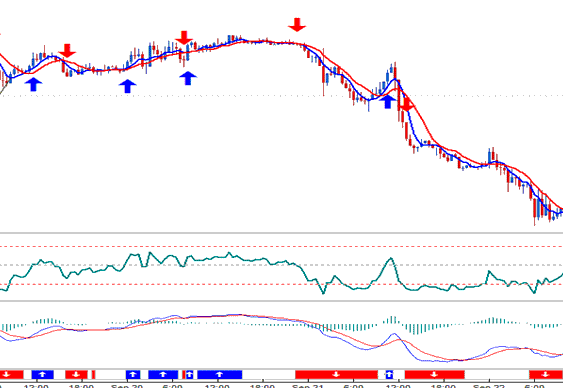Click the narrow blue signal box before the widest blue segment
The height and width of the screenshot is (389, 564).
click(190, 375)
